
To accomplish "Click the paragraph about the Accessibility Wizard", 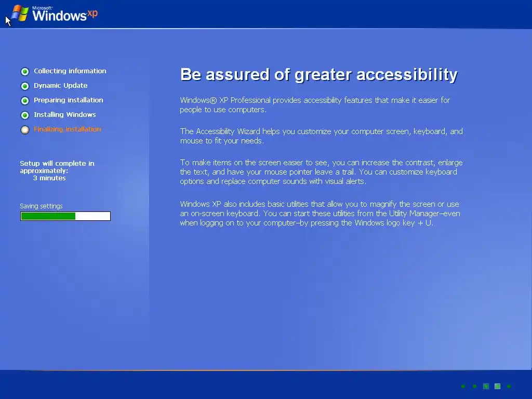I will pyautogui.click(x=321, y=136).
